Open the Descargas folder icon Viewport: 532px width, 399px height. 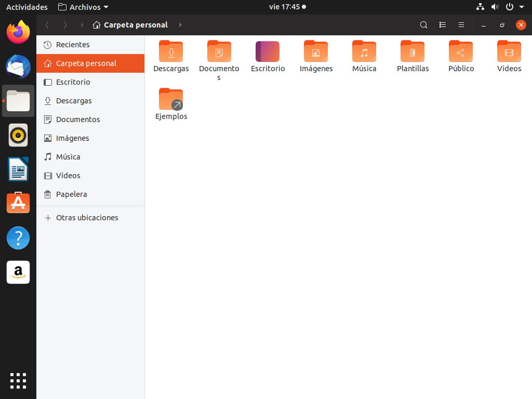click(x=171, y=52)
